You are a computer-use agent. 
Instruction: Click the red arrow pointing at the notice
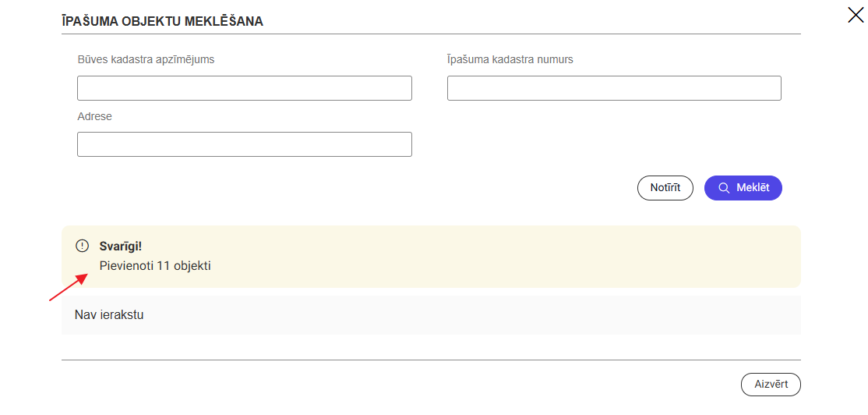point(68,287)
